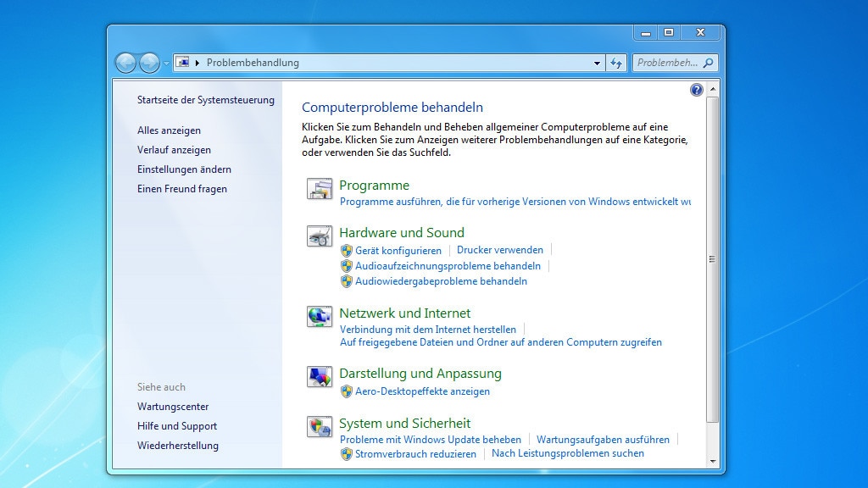The width and height of the screenshot is (868, 488).
Task: Open Startseite der Systemsteuerung
Action: click(x=206, y=100)
